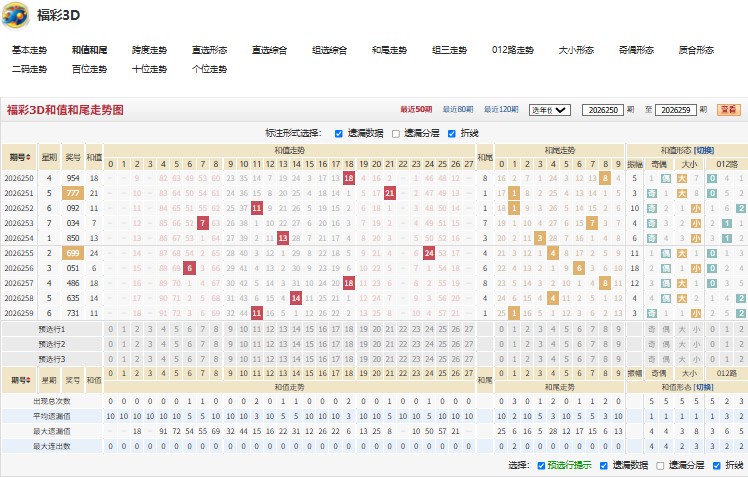Select the 个位走势 link
The image size is (748, 477).
pos(209,69)
